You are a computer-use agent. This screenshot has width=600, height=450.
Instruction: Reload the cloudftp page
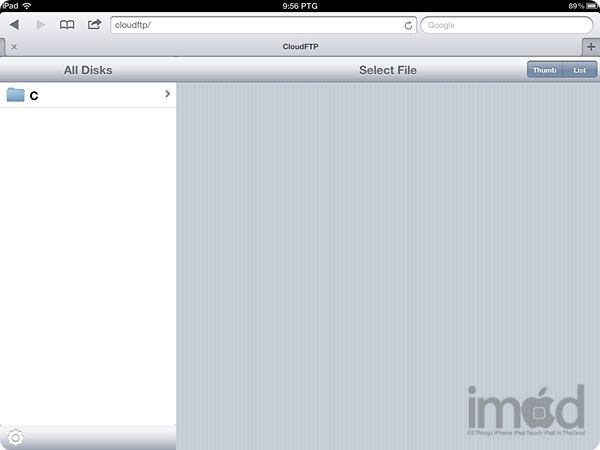click(408, 25)
